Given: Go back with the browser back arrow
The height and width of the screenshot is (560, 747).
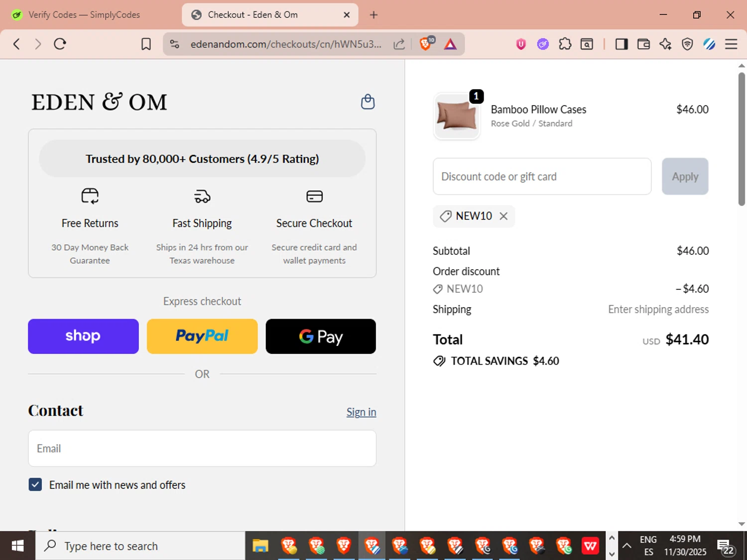Looking at the screenshot, I should click(16, 44).
